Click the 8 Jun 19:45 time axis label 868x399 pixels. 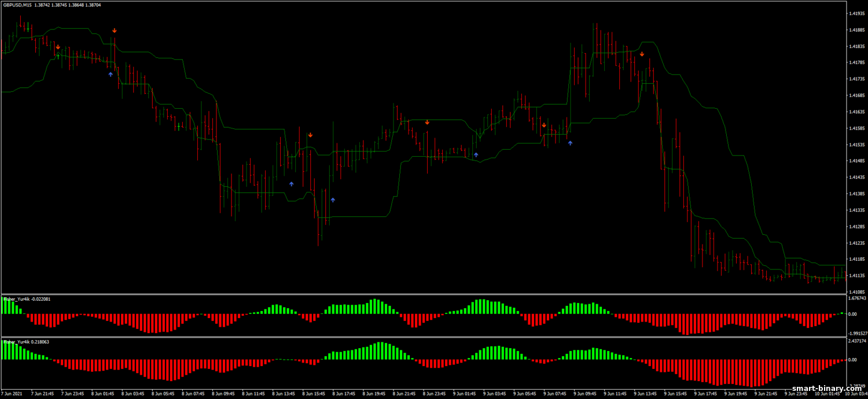[375, 394]
